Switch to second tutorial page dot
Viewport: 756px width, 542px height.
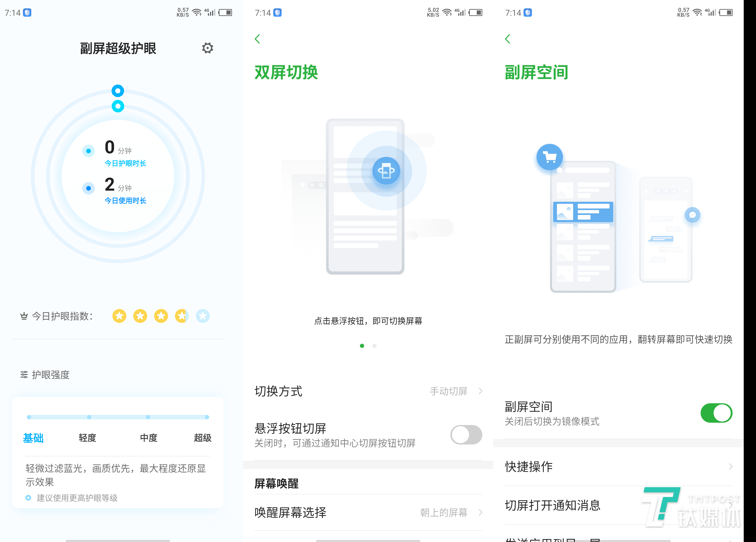point(374,346)
